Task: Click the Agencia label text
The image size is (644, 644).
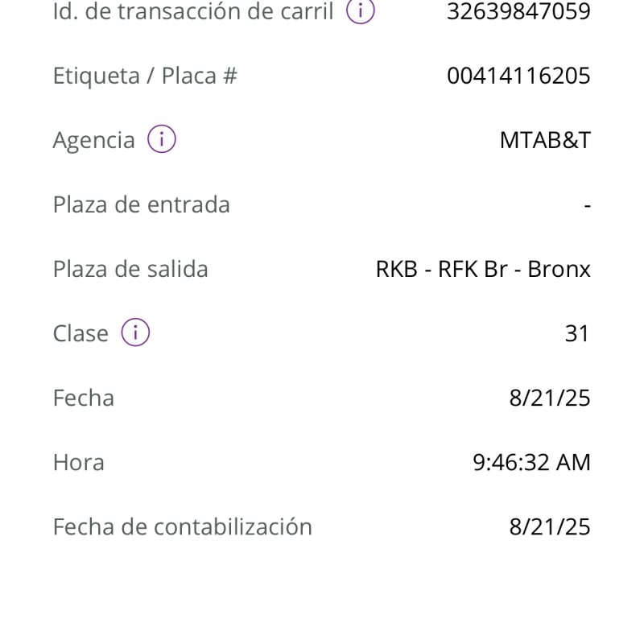Action: pyautogui.click(x=93, y=140)
